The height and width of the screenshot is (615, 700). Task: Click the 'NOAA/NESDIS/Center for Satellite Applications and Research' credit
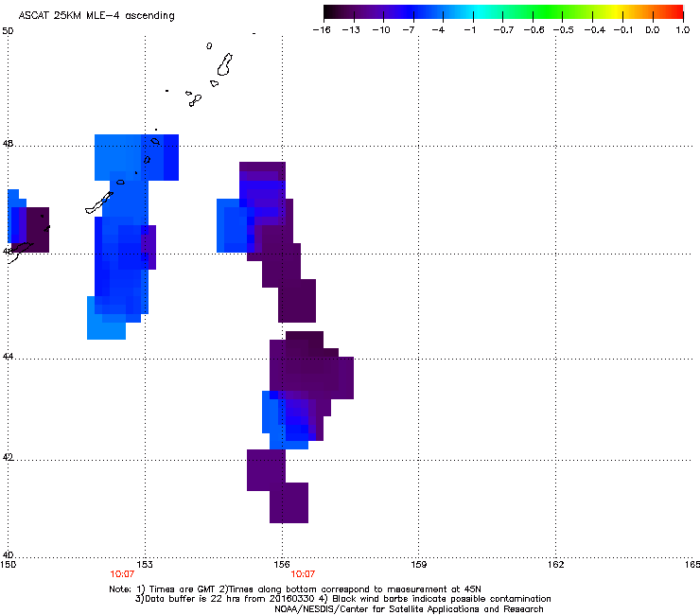point(409,609)
